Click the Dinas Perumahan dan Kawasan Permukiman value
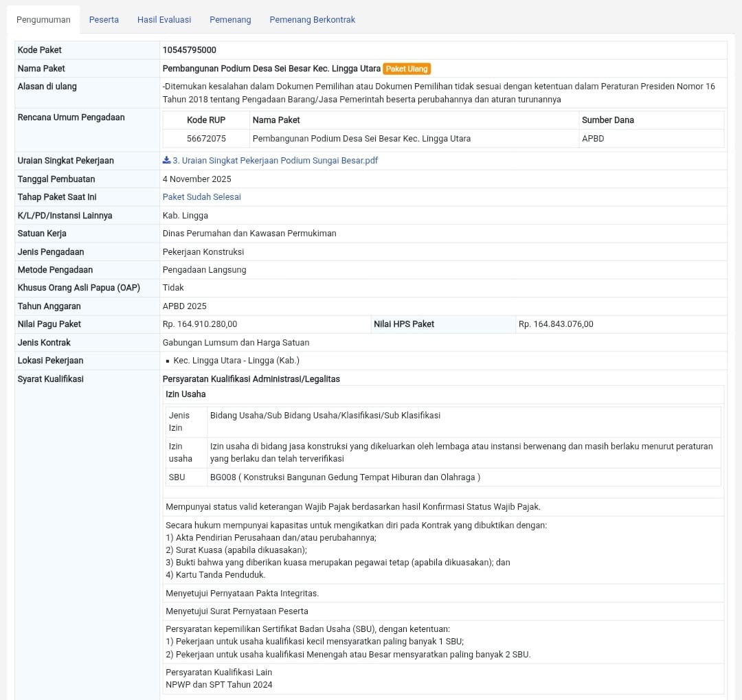Viewport: 742px width, 700px height. [249, 234]
